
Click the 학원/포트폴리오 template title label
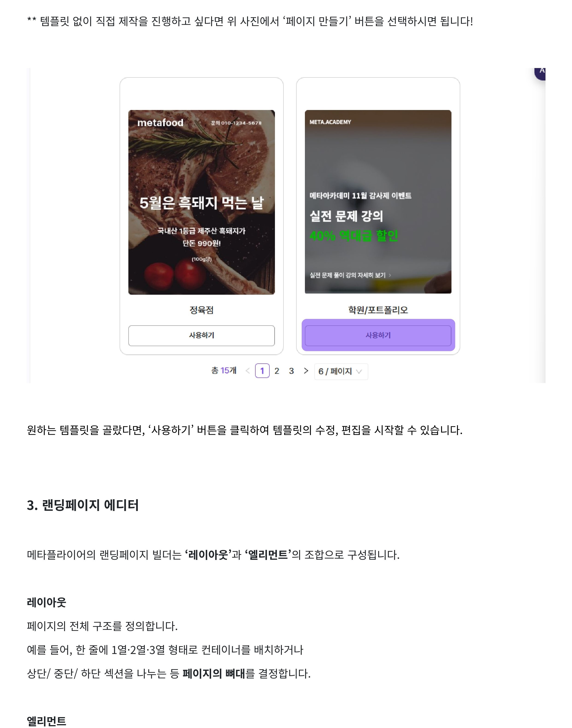378,310
